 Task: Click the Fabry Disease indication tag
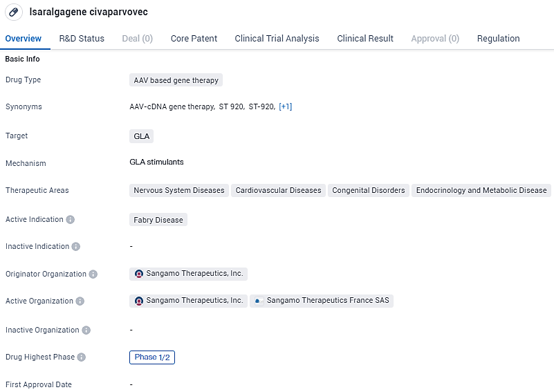[158, 220]
